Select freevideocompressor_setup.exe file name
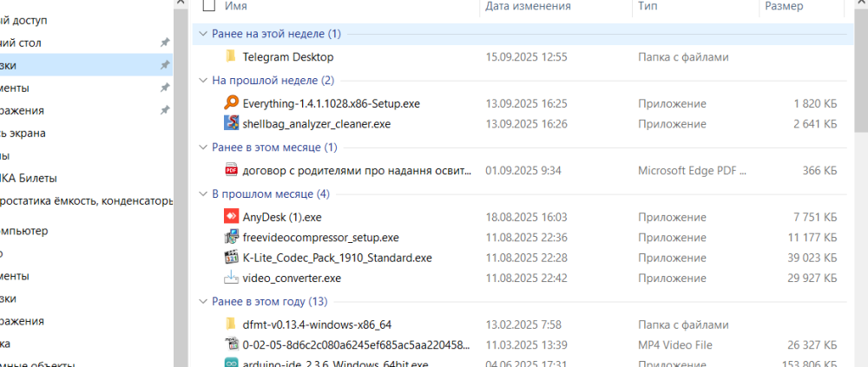This screenshot has height=367, width=868. click(x=320, y=238)
